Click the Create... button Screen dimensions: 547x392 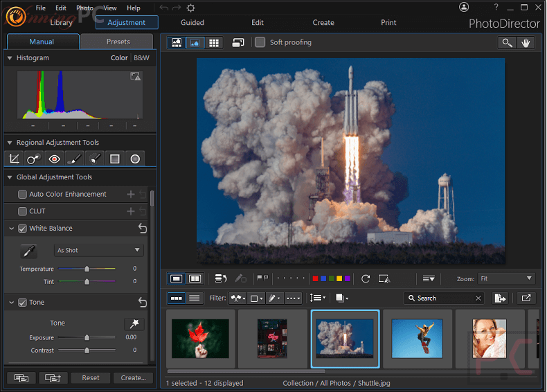[133, 377]
